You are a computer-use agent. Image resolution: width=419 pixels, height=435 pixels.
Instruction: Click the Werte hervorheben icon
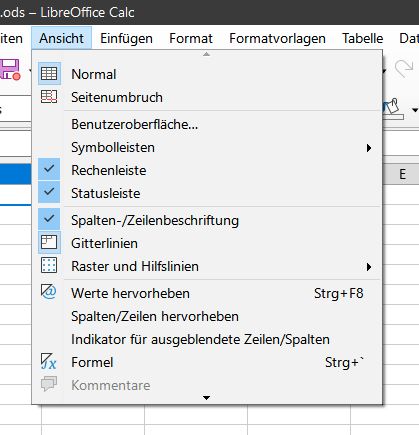(x=49, y=292)
